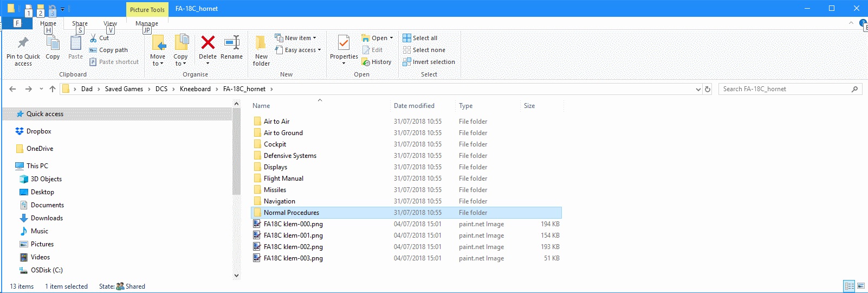Click the Kneeboard breadcrumb
The image size is (868, 293).
pos(195,89)
